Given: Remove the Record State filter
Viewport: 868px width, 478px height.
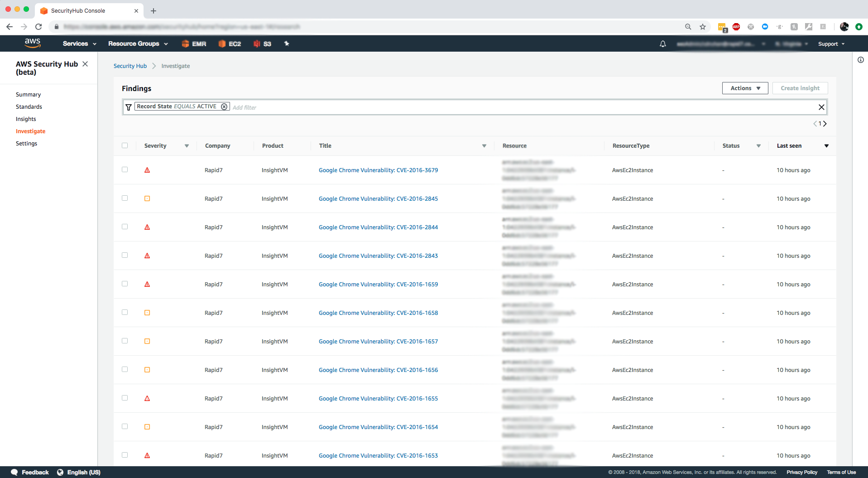Looking at the screenshot, I should 224,106.
